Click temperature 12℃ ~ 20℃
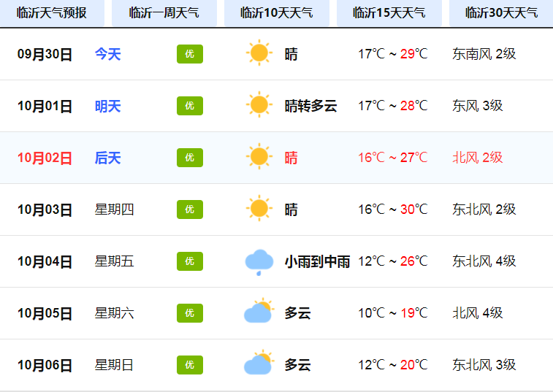Image resolution: width=553 pixels, height=392 pixels. pyautogui.click(x=393, y=365)
